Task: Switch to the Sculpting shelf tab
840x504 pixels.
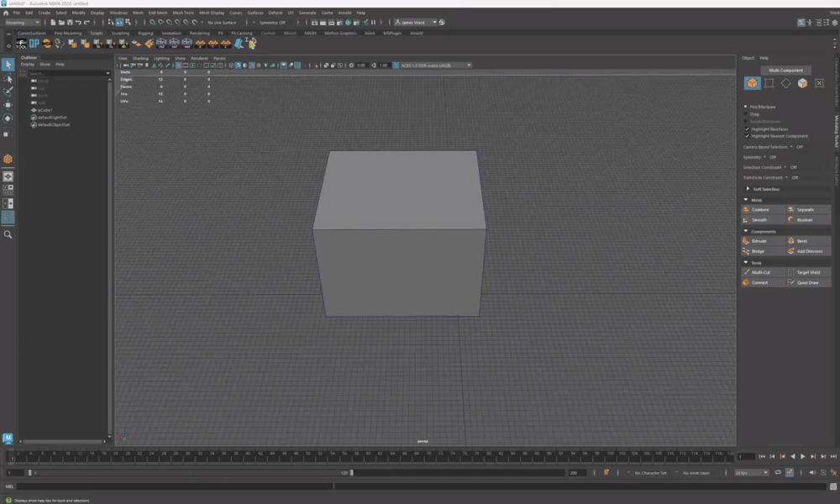Action: click(120, 33)
